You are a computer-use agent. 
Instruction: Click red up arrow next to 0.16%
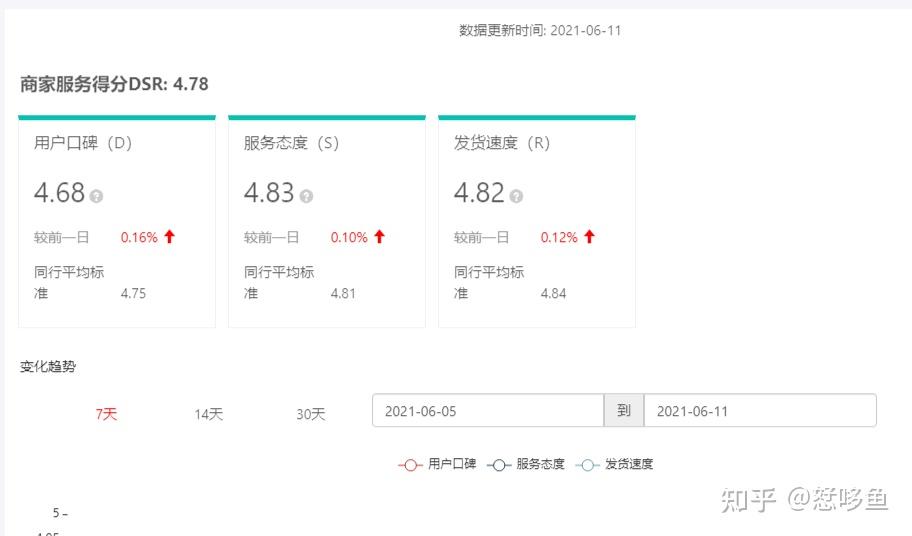(169, 237)
